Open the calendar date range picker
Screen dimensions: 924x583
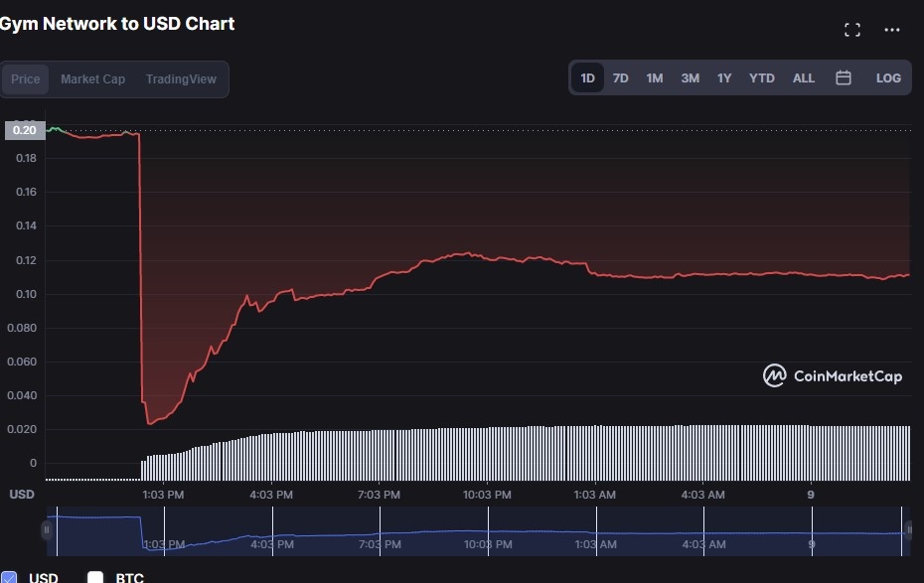point(844,77)
